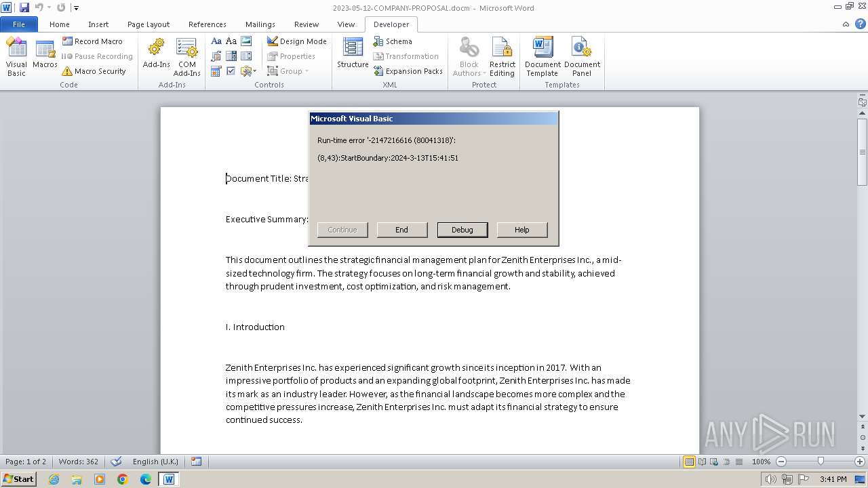Undo via Quick Access toolbar
The image size is (868, 488).
point(39,7)
